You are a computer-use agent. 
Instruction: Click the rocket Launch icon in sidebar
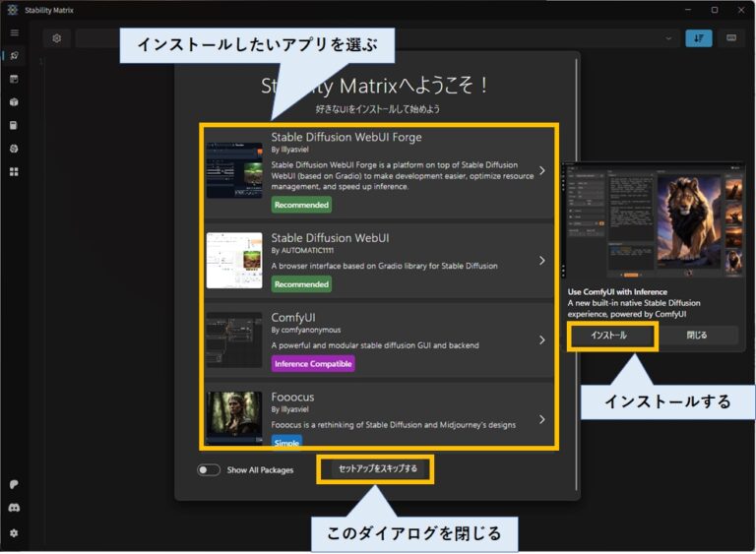pyautogui.click(x=14, y=56)
